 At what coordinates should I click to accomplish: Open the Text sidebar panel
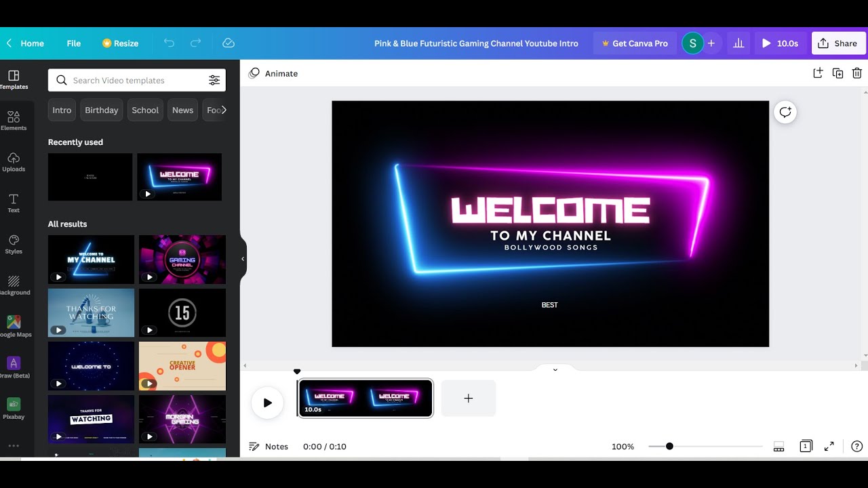pos(14,203)
